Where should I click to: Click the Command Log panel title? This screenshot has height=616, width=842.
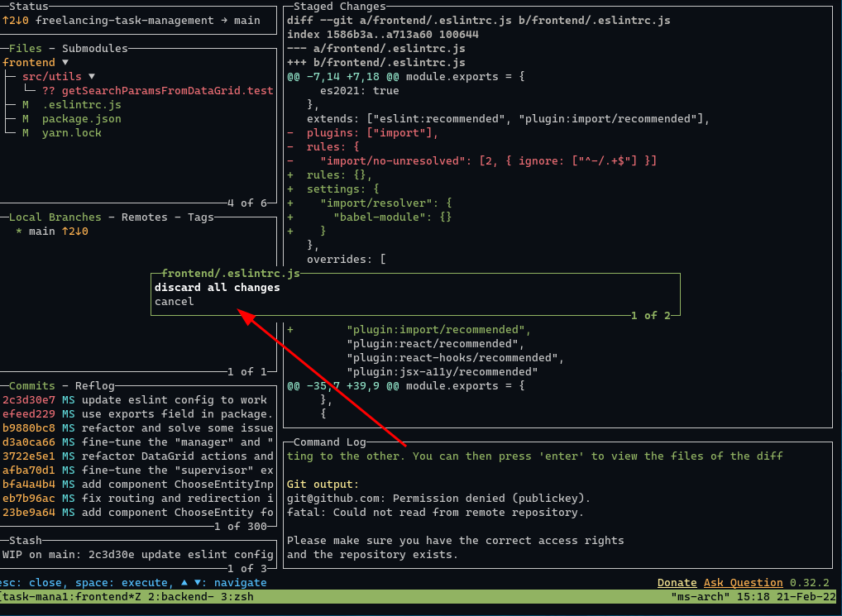[330, 442]
